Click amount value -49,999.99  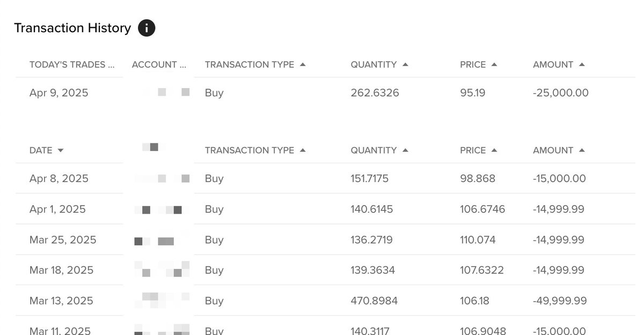(560, 301)
